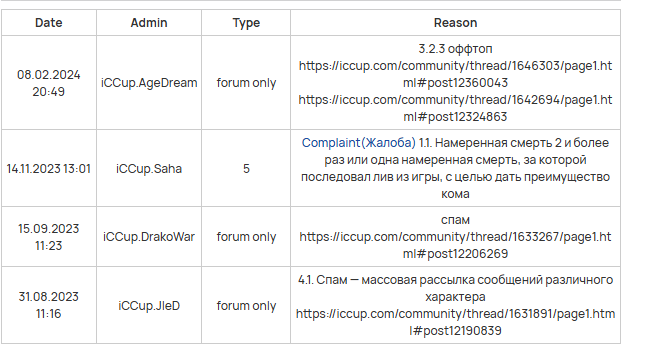
Task: Click the 14.11.2023 13:01 date cell
Action: tap(49, 168)
